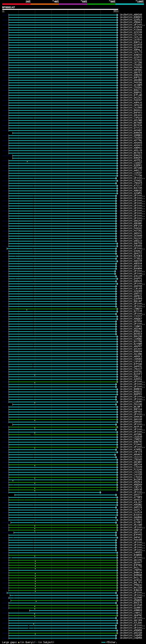The height and width of the screenshot is (644, 146).
Task: Click the orange ~40% identity color band
Action: click(45, 4)
